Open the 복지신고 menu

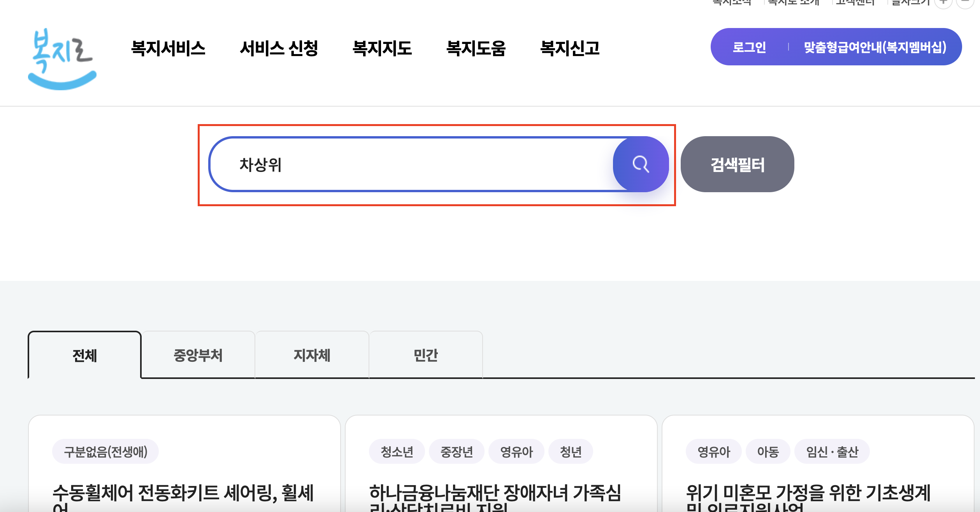(570, 48)
